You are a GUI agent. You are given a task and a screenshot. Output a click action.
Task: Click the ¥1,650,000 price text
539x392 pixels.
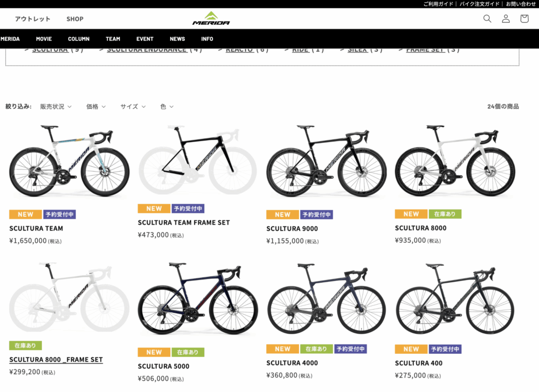coord(28,241)
